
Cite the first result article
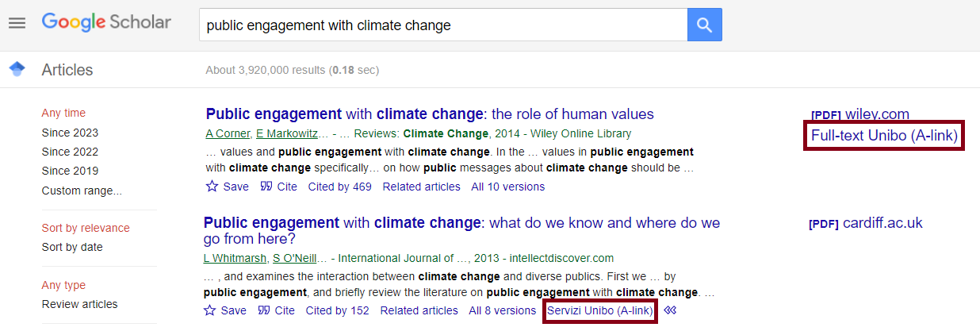coord(278,187)
